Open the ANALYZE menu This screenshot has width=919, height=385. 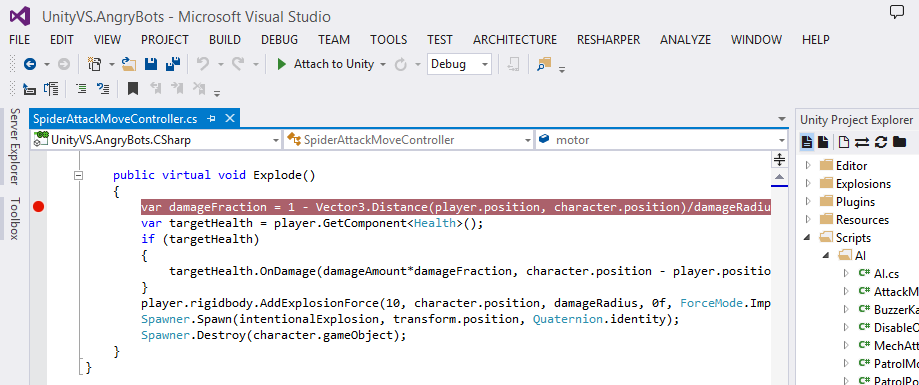pyautogui.click(x=685, y=40)
